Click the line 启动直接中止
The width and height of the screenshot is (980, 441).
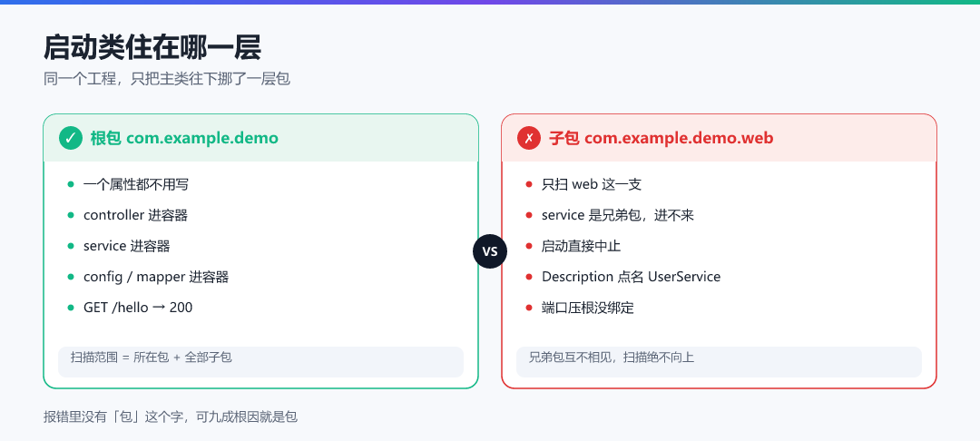(x=582, y=246)
